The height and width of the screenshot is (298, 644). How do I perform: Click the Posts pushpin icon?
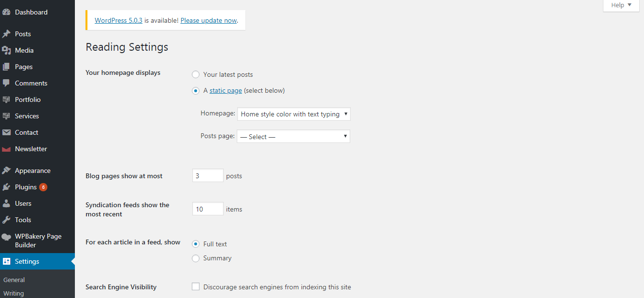coord(6,34)
